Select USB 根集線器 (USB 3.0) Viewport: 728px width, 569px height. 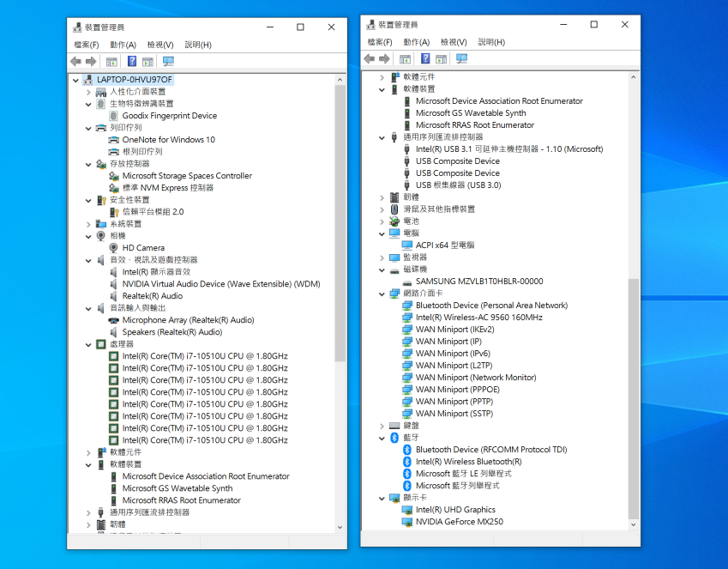(458, 185)
